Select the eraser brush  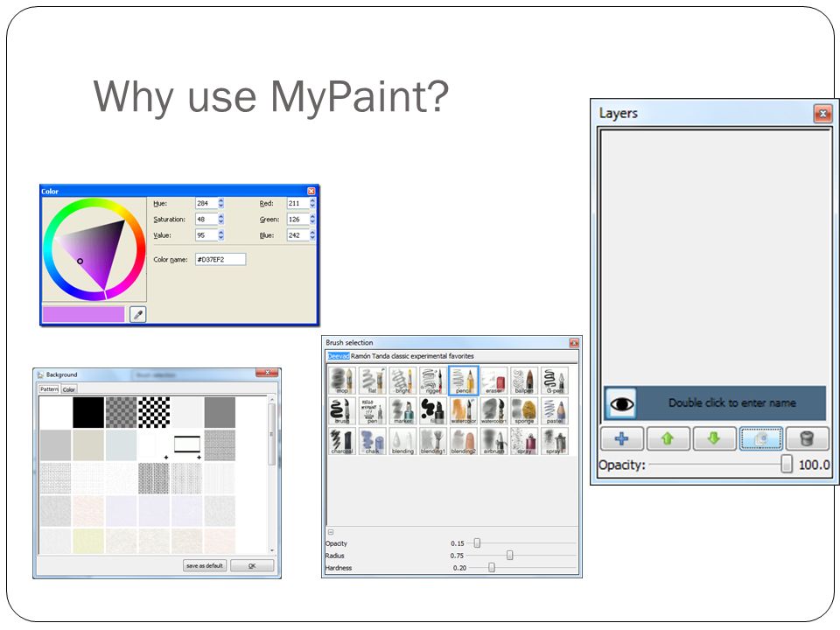pos(493,381)
